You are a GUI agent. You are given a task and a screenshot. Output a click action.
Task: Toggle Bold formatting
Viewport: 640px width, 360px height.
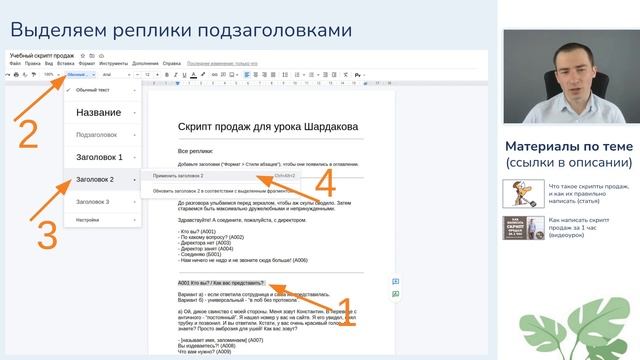click(x=167, y=75)
